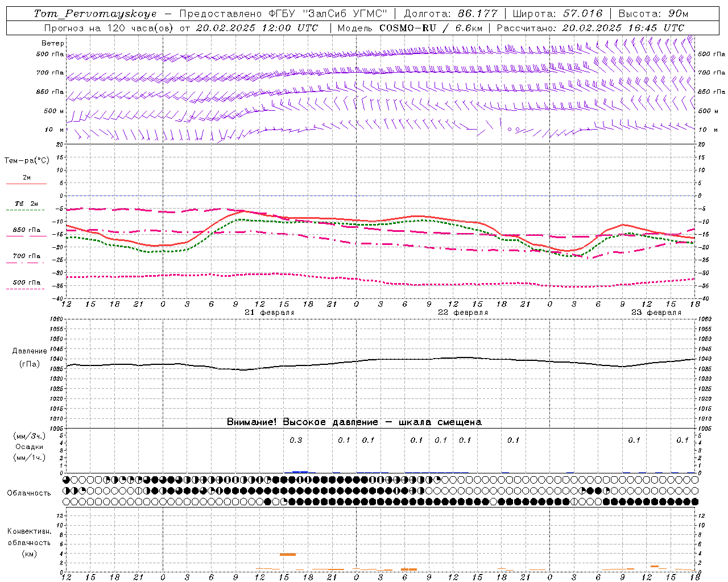Viewport: 728px width, 582px height.
Task: Click the 'Ветер' wind panel label
Action: tap(53, 43)
